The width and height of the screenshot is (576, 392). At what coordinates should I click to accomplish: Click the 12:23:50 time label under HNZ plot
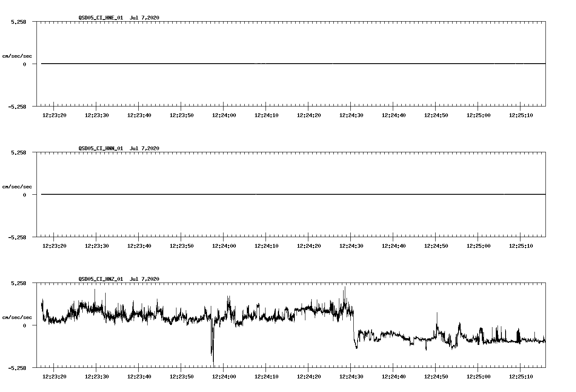tap(182, 377)
